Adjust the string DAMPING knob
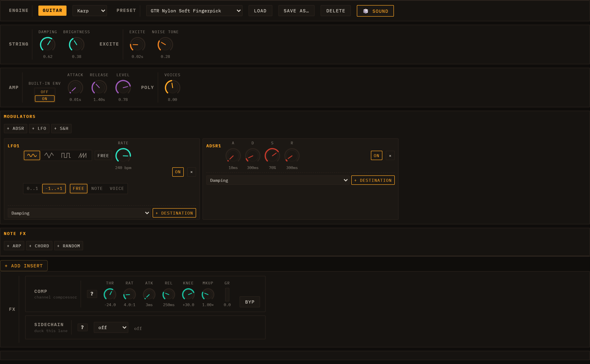This screenshot has width=590, height=364. (48, 44)
